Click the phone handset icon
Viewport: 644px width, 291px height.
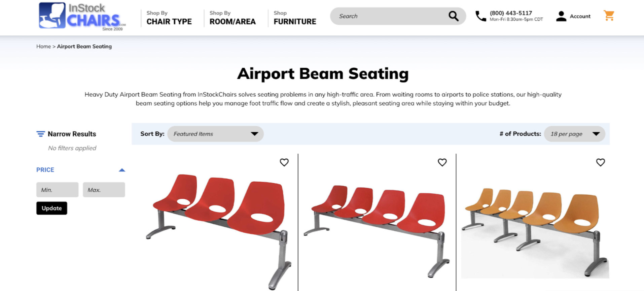point(480,16)
